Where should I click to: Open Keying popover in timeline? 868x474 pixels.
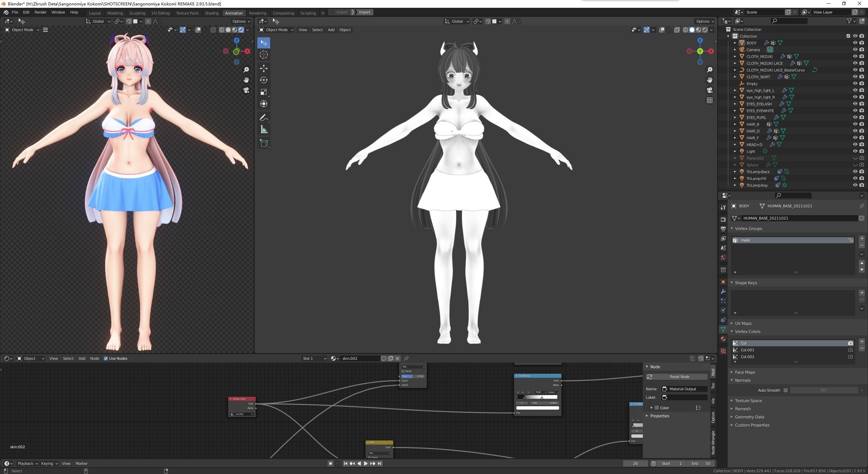49,463
